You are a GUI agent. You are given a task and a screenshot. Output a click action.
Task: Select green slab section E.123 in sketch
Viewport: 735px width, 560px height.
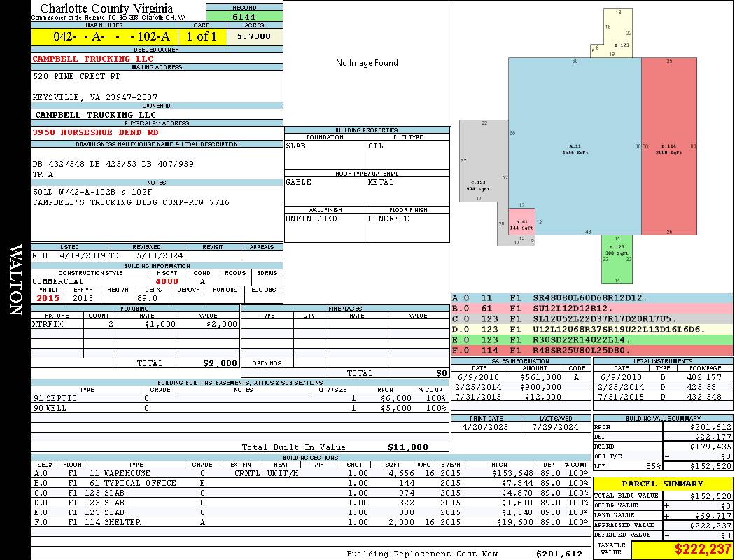(x=617, y=259)
